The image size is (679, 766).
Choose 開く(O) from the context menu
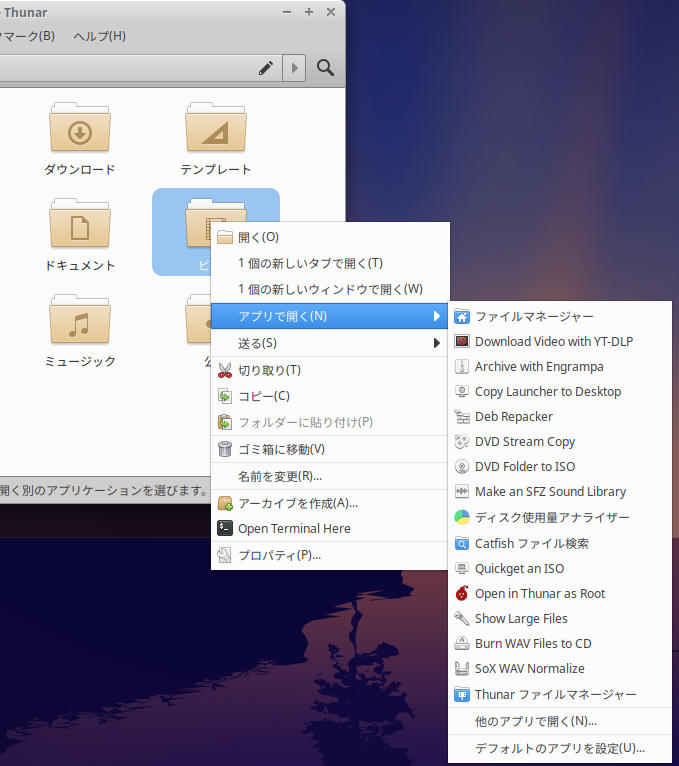(330, 237)
